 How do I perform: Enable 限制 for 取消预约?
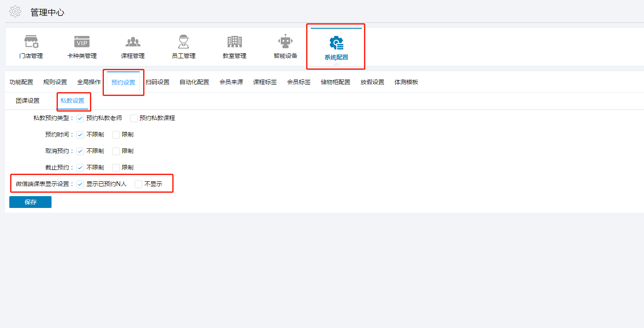[x=116, y=151]
